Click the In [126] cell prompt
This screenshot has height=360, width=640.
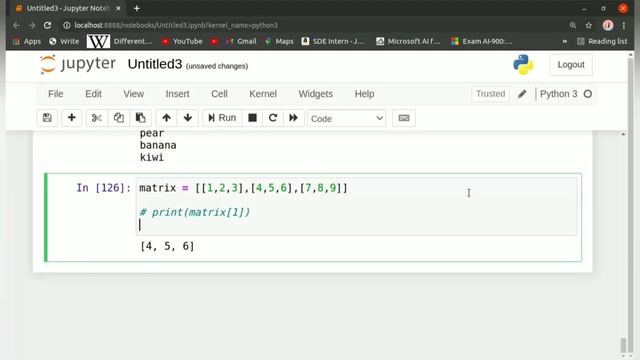tap(103, 188)
